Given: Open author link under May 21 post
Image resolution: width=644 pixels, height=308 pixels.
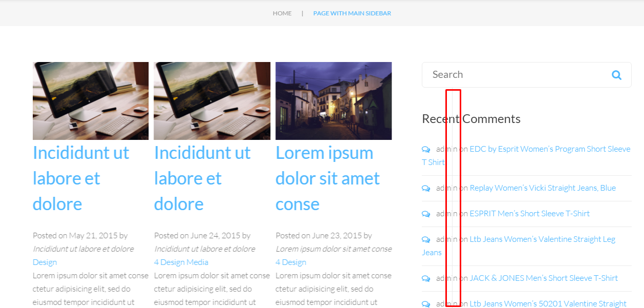Looking at the screenshot, I should [83, 249].
